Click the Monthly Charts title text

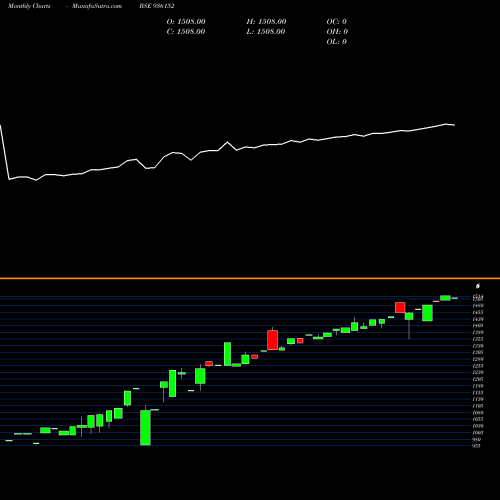pos(29,6)
